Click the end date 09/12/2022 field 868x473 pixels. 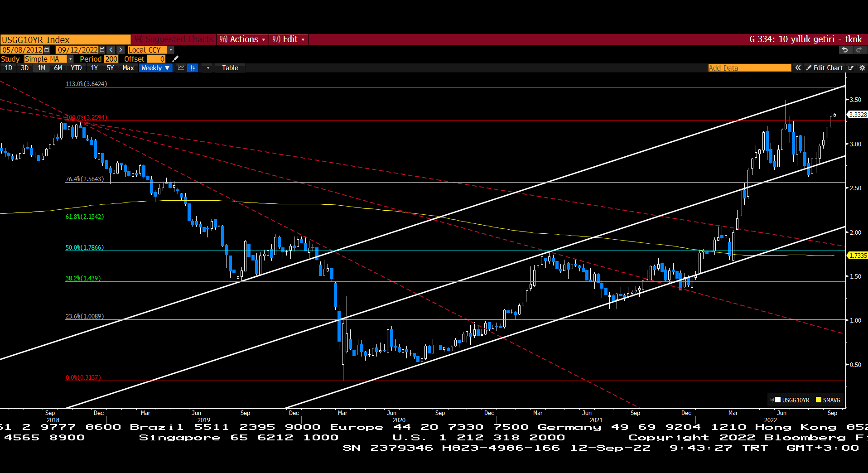[77, 50]
